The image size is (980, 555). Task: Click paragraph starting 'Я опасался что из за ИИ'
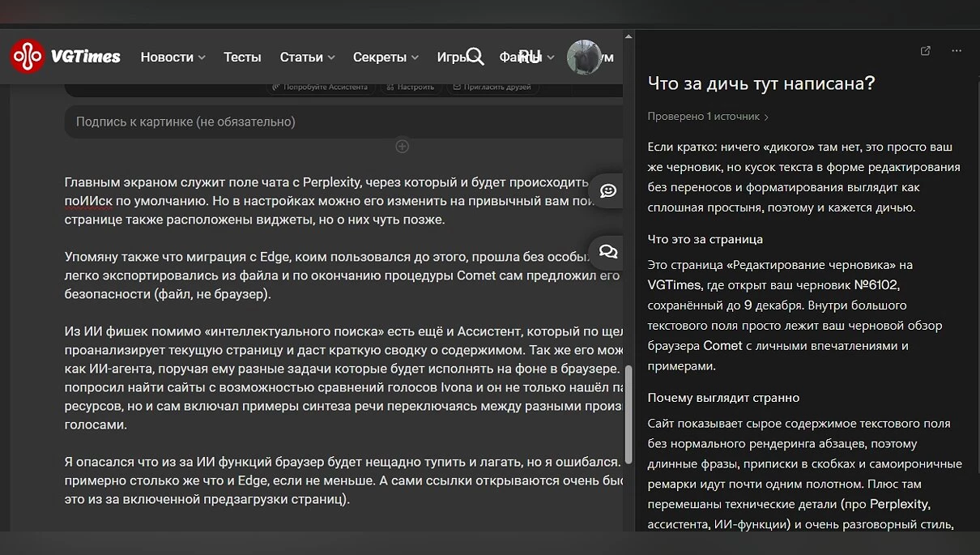(x=343, y=480)
